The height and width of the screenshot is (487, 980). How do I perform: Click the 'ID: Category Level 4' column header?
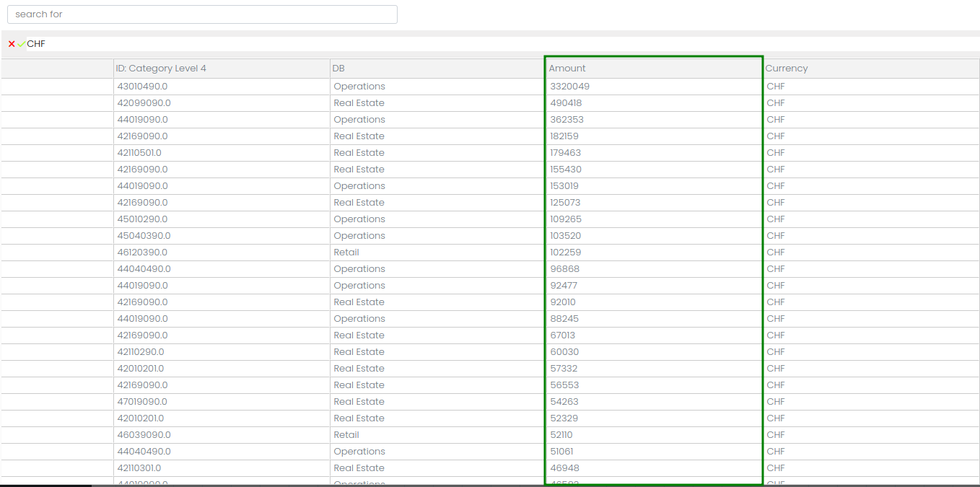[161, 69]
